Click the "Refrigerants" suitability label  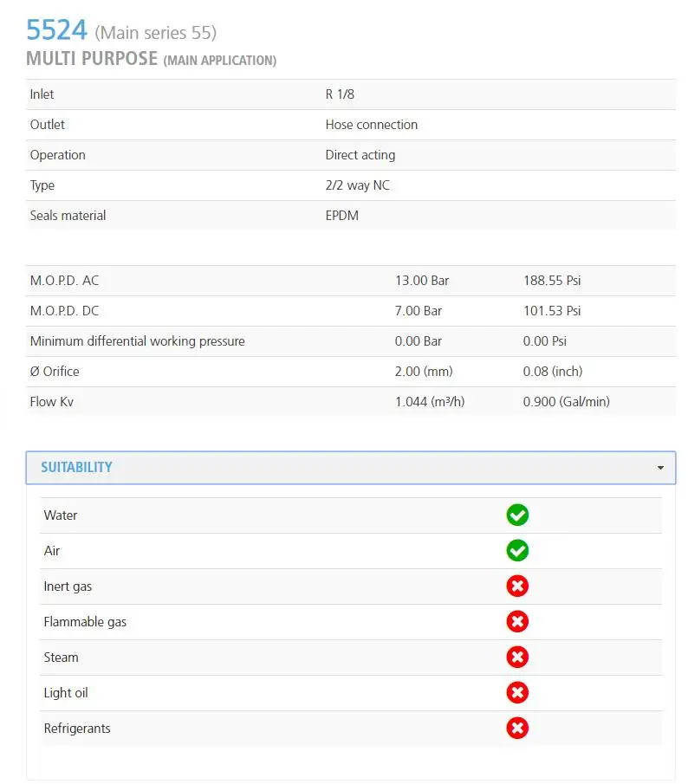(x=77, y=729)
